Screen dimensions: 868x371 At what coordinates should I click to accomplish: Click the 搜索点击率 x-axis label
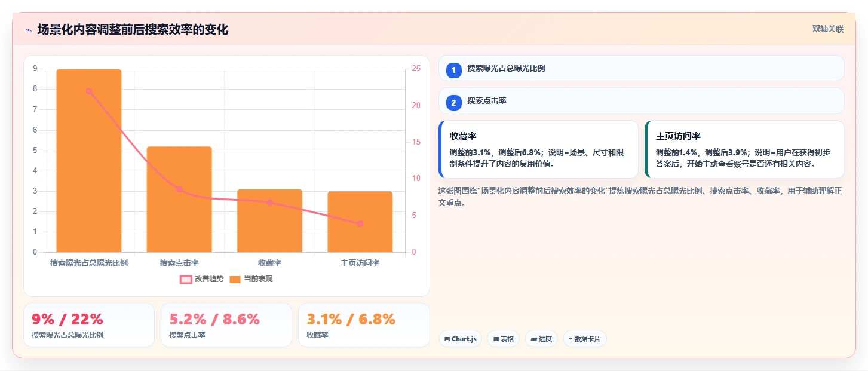pyautogui.click(x=179, y=263)
